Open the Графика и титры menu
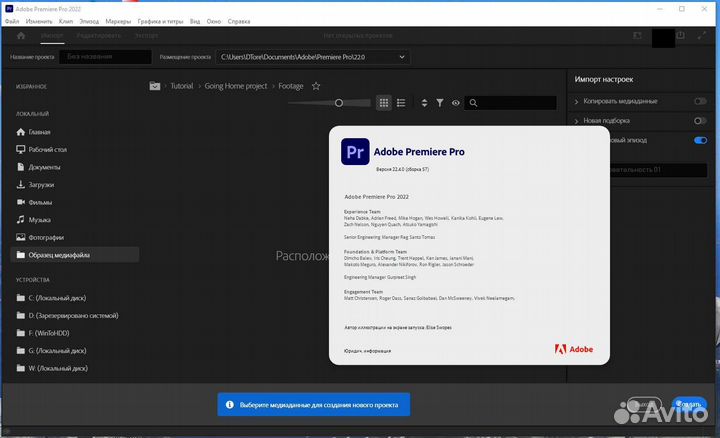 [160, 21]
